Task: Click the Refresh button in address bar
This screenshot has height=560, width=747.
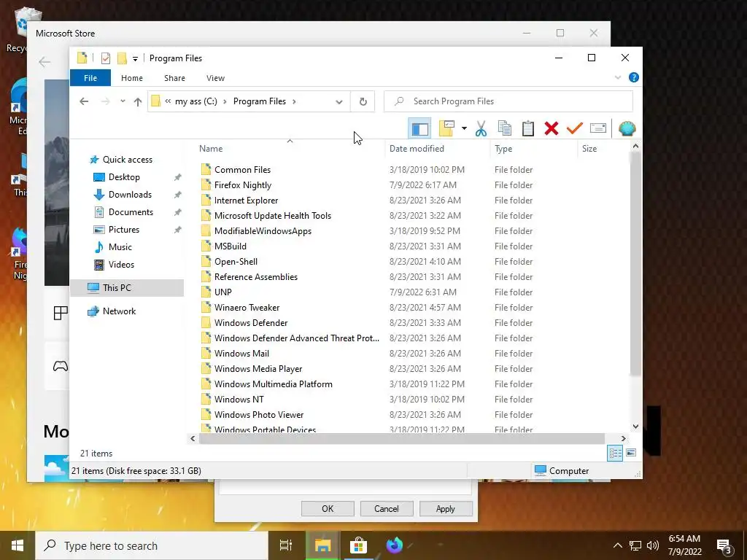Action: pos(363,101)
